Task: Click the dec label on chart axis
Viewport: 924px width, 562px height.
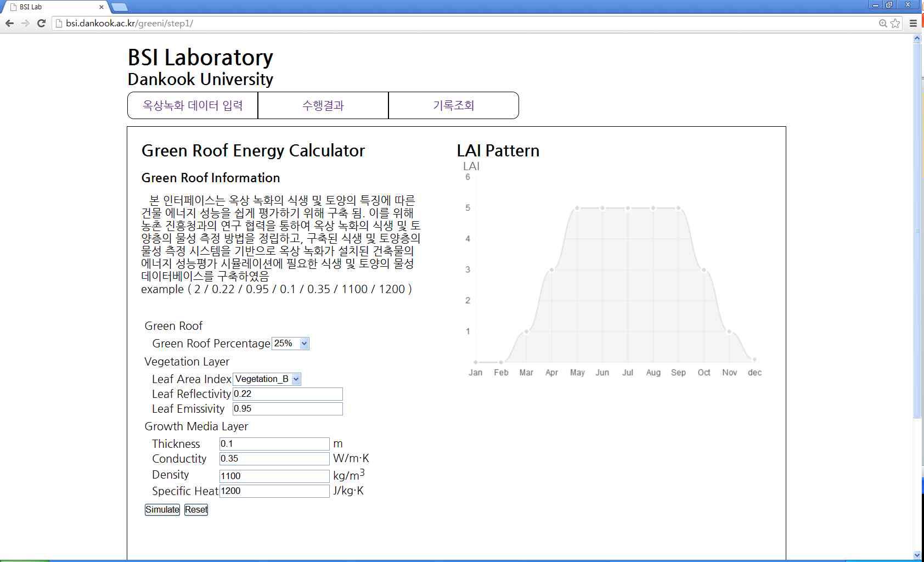Action: coord(754,373)
